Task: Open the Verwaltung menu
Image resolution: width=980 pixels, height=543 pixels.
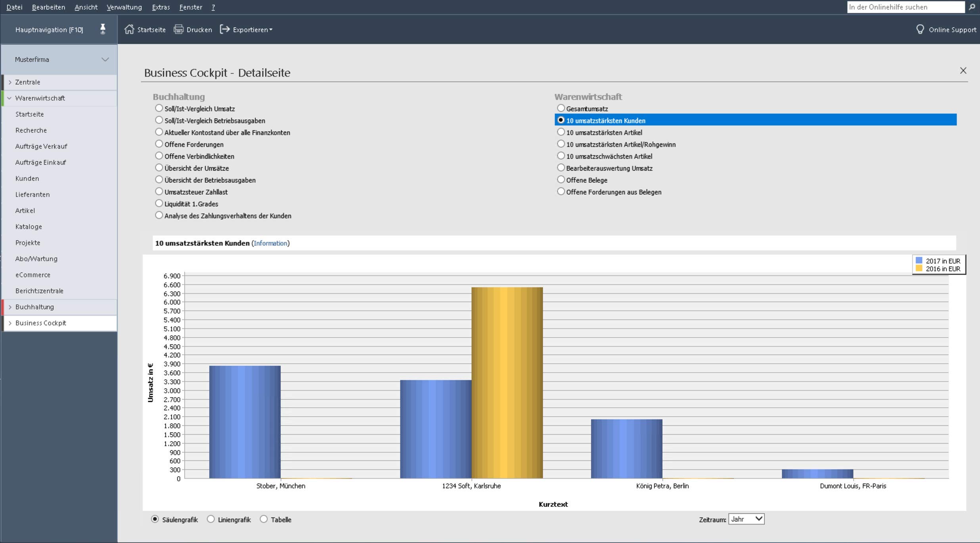Action: click(124, 7)
